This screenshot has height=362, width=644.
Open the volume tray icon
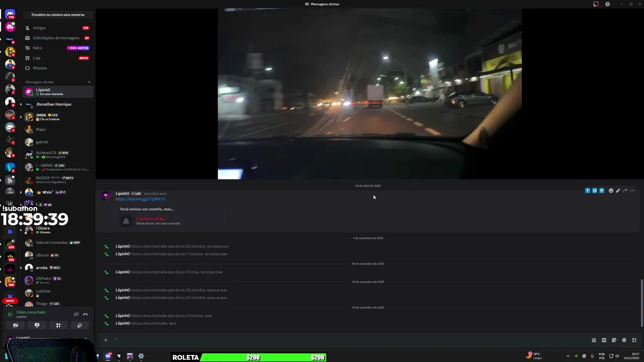click(x=617, y=356)
